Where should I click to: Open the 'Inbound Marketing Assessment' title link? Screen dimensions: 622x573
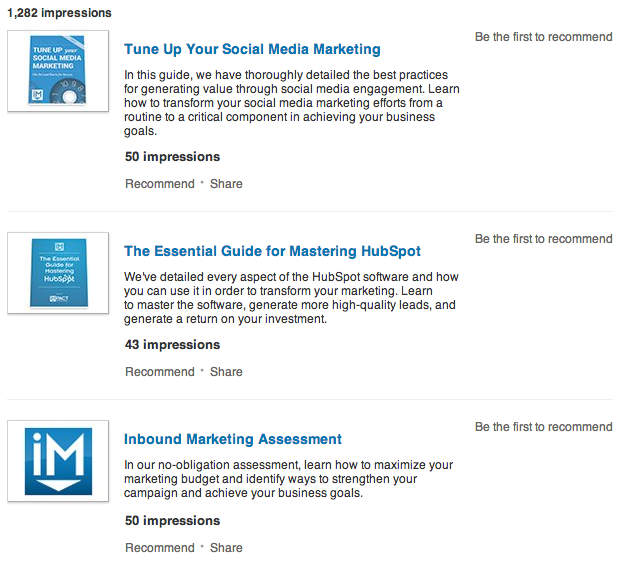[x=233, y=439]
